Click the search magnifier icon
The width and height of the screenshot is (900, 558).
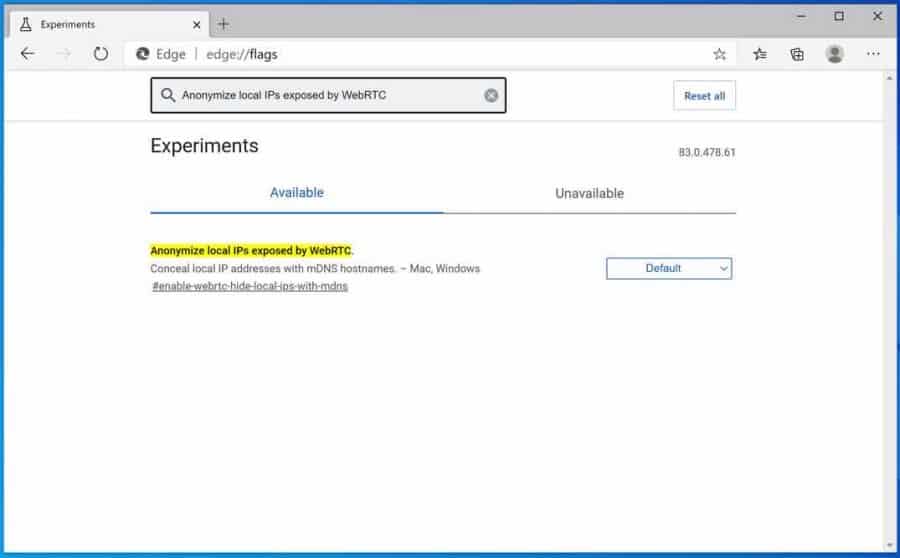(x=168, y=95)
